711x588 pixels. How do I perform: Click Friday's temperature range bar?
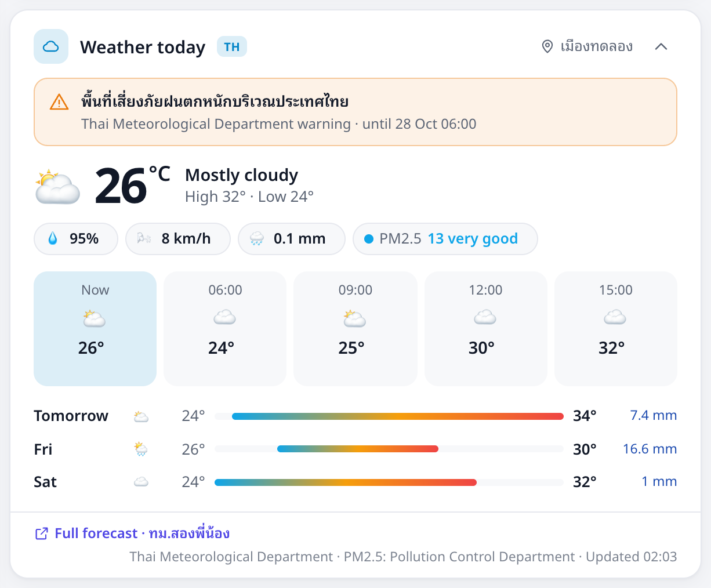389,449
